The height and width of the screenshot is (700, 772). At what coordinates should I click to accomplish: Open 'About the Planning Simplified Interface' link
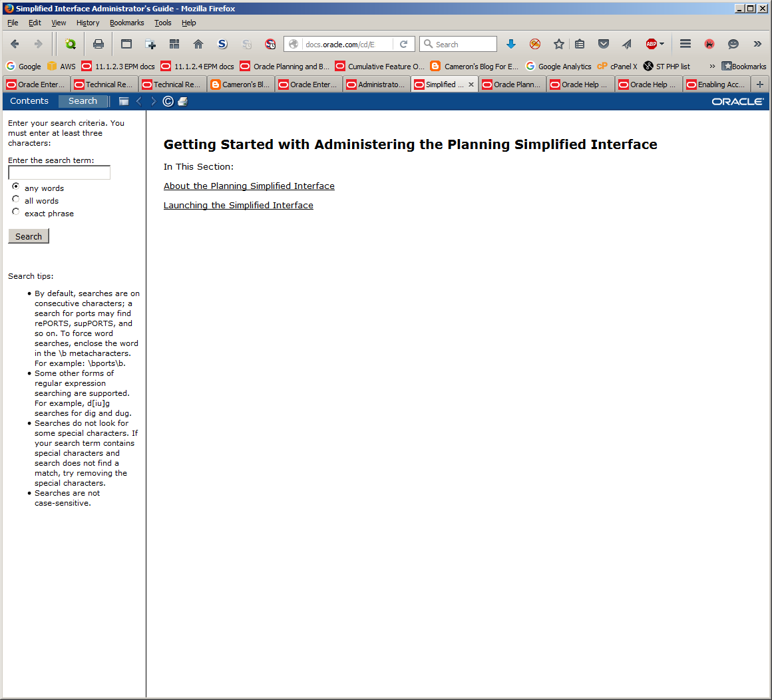tap(249, 186)
